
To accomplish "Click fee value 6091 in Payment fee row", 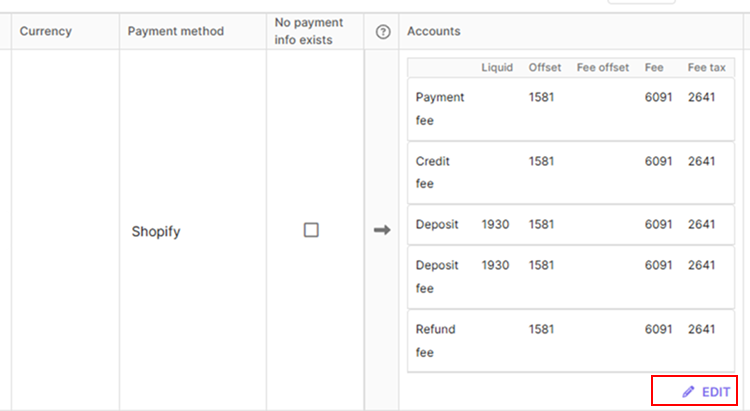I will 658,97.
